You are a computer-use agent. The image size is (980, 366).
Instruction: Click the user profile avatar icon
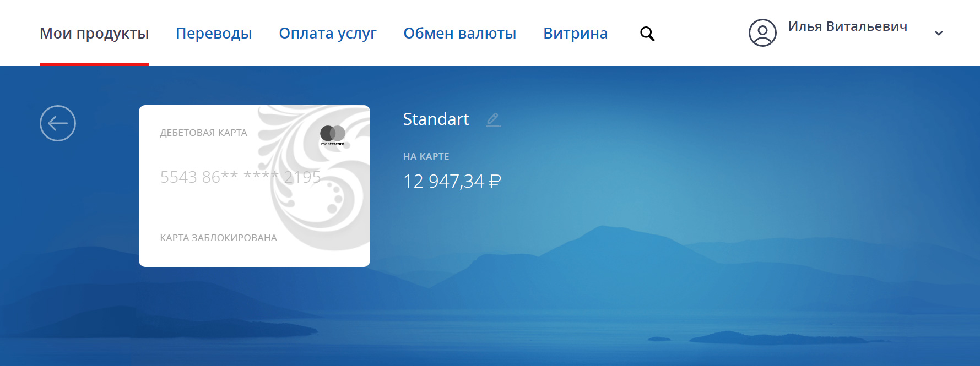click(x=762, y=32)
